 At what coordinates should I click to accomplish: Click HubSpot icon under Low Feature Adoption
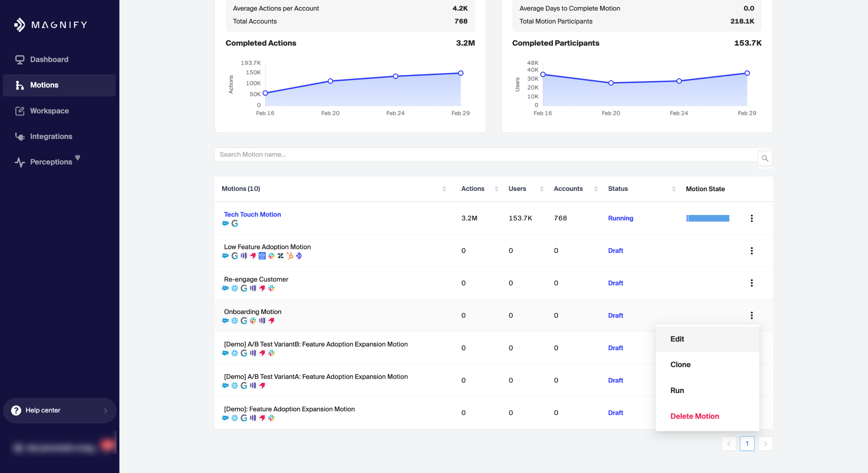point(290,256)
